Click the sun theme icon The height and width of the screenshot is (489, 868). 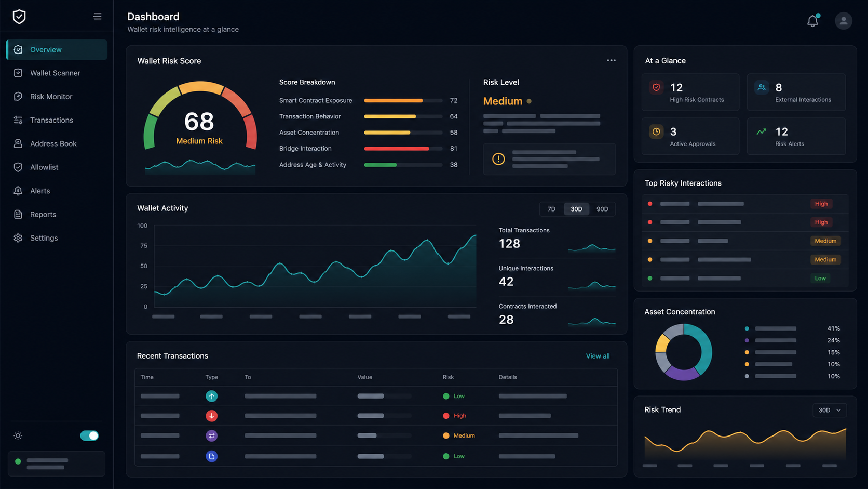18,435
